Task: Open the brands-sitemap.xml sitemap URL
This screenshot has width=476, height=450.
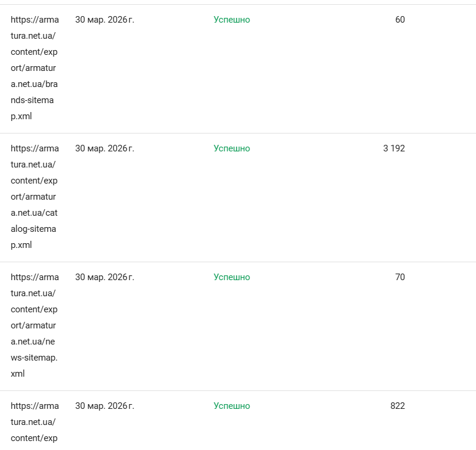Action: point(35,68)
